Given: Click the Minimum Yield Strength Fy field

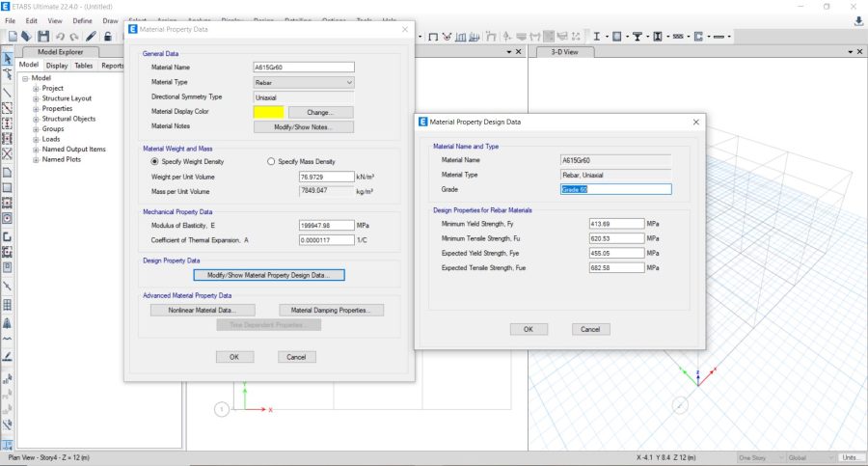Looking at the screenshot, I should (x=616, y=224).
